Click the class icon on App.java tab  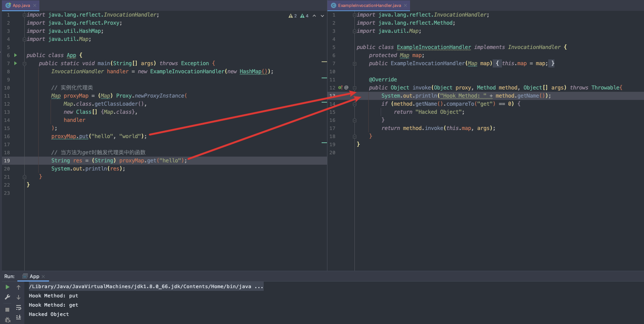click(8, 5)
